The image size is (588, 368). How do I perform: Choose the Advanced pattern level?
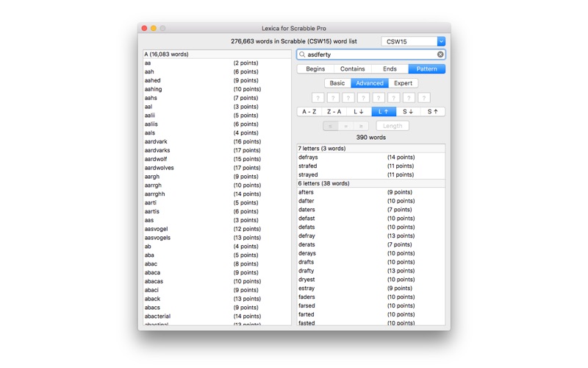[x=370, y=83]
